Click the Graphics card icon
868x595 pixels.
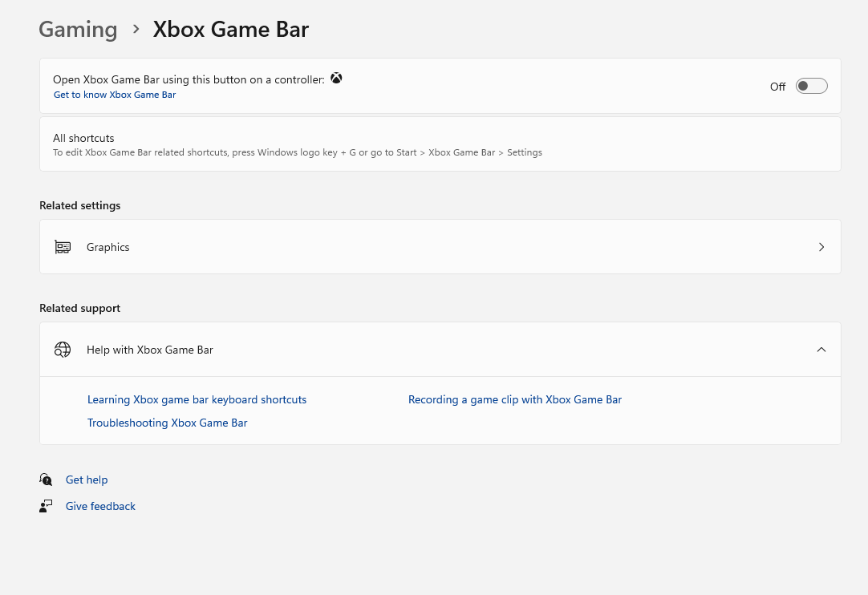63,247
